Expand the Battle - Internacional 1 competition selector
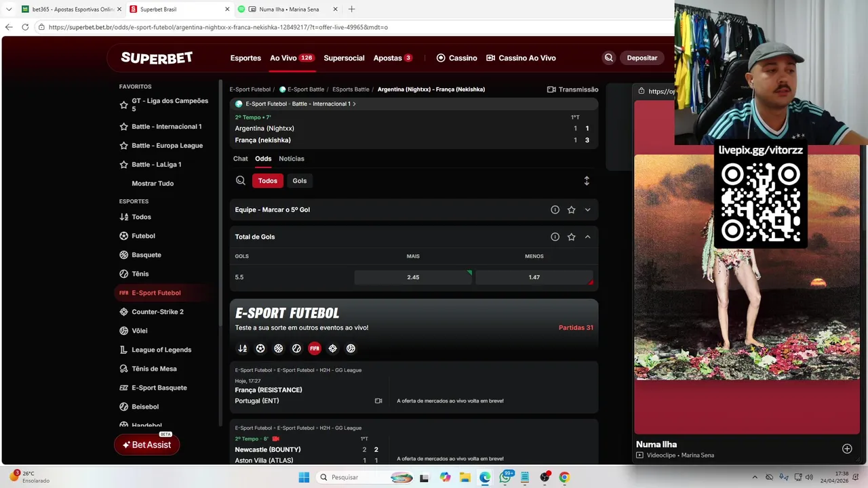The height and width of the screenshot is (488, 868). tap(296, 104)
